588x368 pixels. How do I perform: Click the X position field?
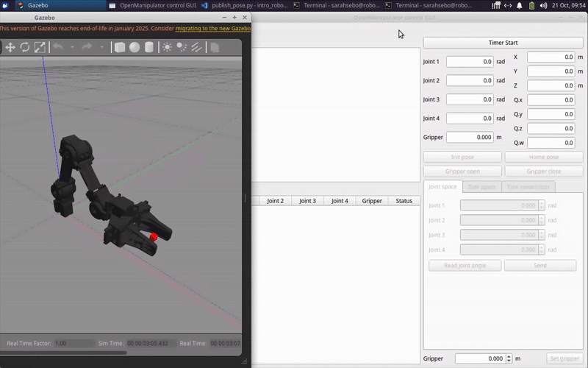[x=551, y=57]
